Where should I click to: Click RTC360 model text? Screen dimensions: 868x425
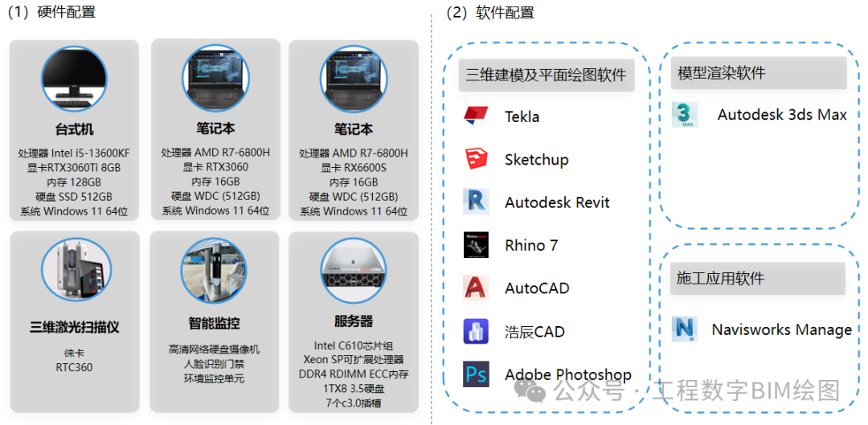click(74, 367)
